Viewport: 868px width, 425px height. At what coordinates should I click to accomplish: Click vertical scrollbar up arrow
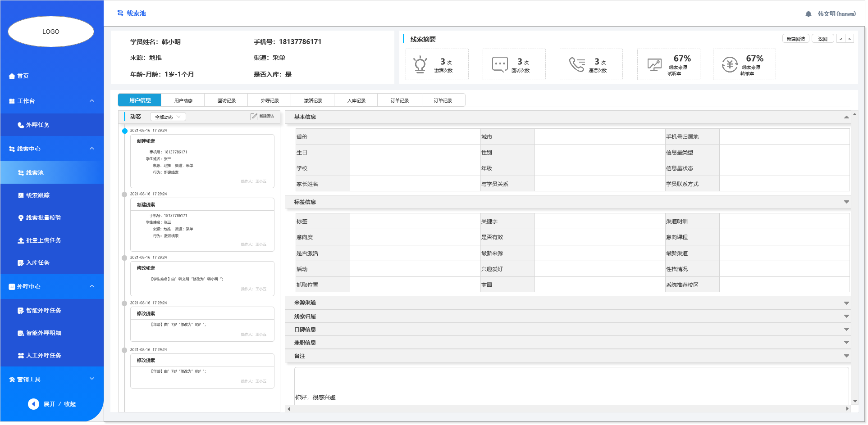pyautogui.click(x=855, y=114)
